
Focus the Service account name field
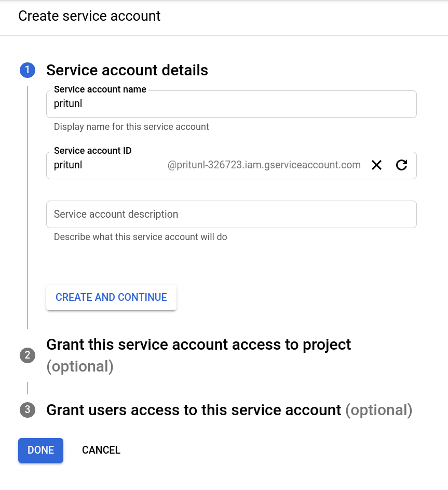(231, 104)
